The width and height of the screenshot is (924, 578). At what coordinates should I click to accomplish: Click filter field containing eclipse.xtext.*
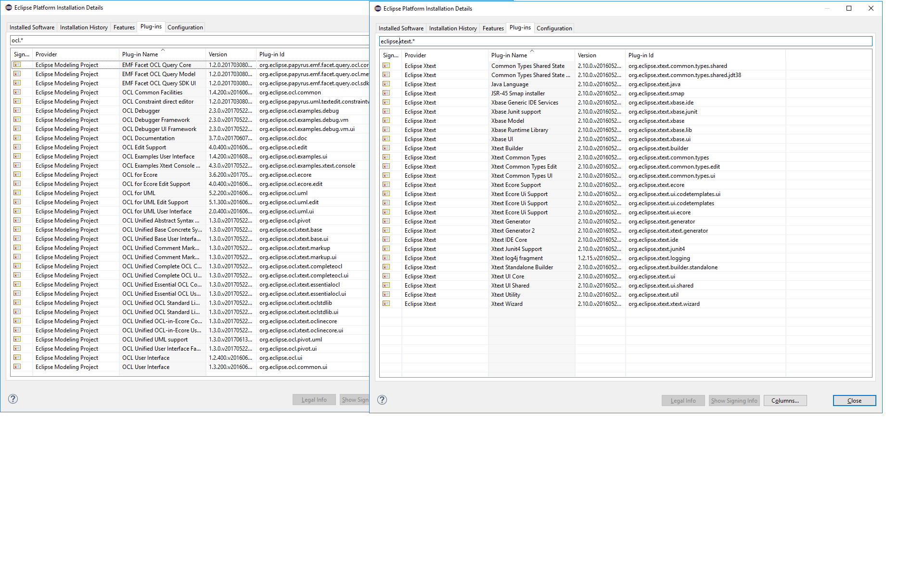[x=626, y=41]
